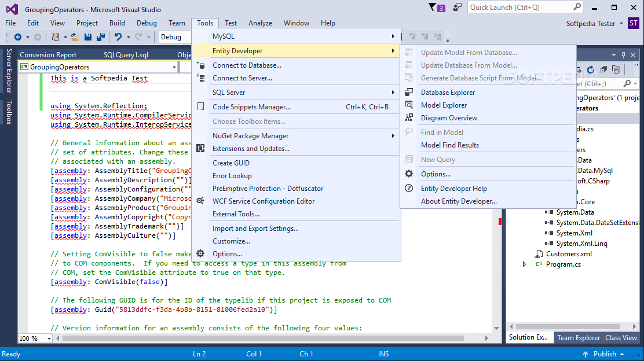Click the Solution Explorer pin icon
Image resolution: width=644 pixels, height=361 pixels.
click(x=624, y=54)
